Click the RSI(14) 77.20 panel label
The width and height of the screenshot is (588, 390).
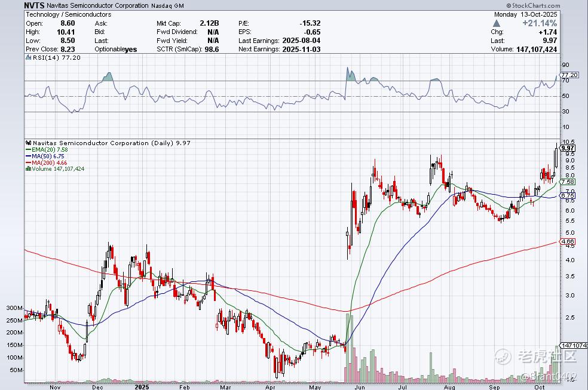pos(57,57)
